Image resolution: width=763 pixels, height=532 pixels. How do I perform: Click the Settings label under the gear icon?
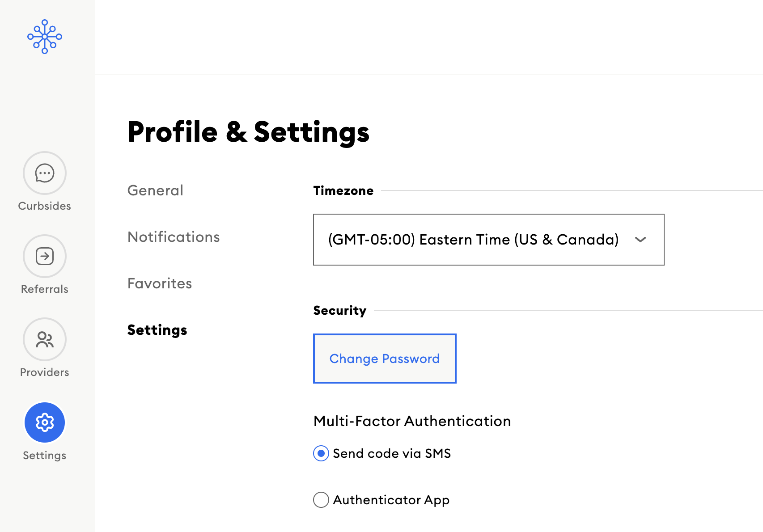point(45,456)
